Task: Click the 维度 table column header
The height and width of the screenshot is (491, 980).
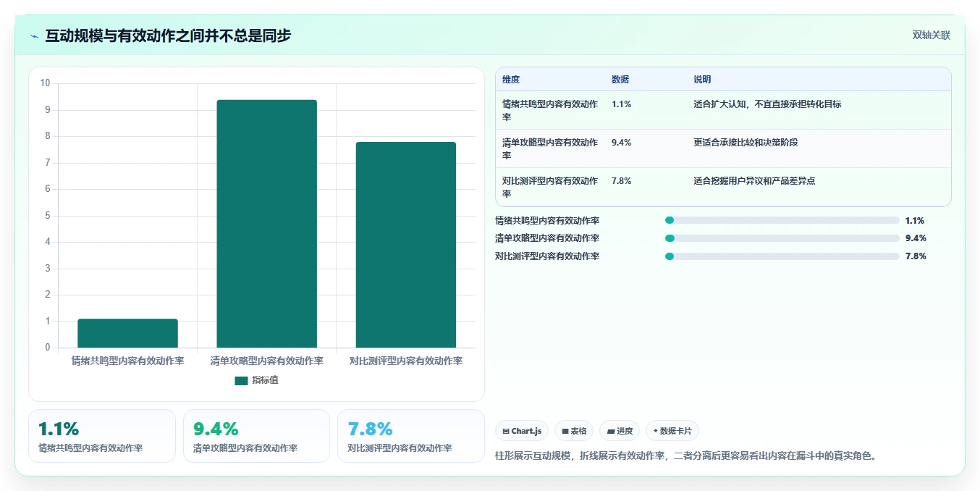Action: tap(511, 80)
